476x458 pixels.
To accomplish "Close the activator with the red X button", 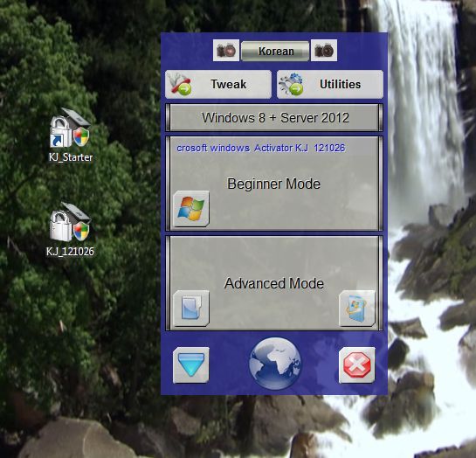I will [x=357, y=365].
